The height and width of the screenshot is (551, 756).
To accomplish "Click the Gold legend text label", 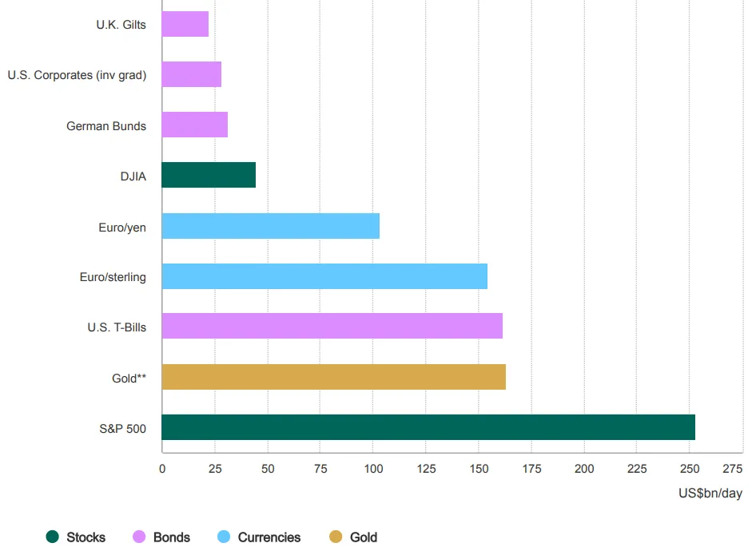I will pos(364,537).
